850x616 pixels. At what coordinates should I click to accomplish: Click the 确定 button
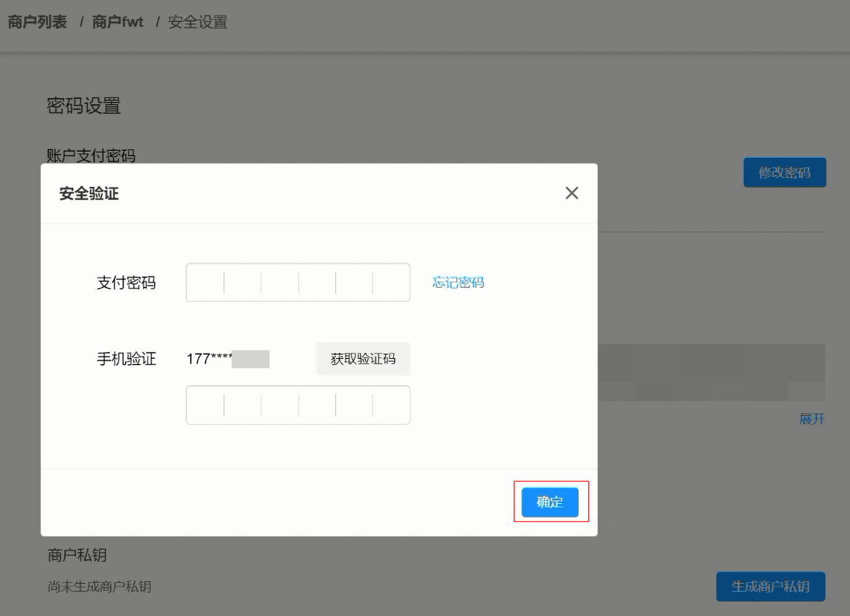549,502
